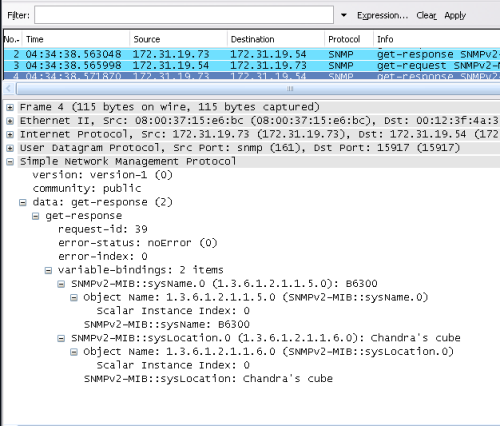
Task: Clear the display filter
Action: coord(426,15)
